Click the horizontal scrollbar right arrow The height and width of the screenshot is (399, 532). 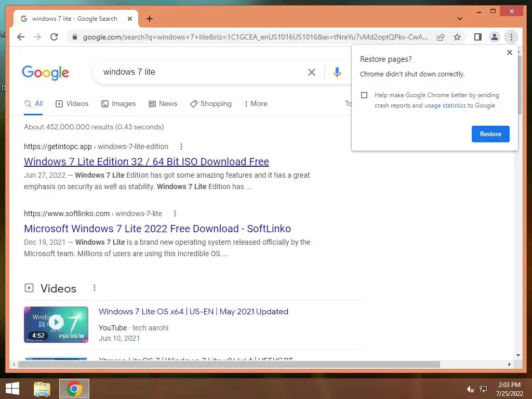point(509,364)
